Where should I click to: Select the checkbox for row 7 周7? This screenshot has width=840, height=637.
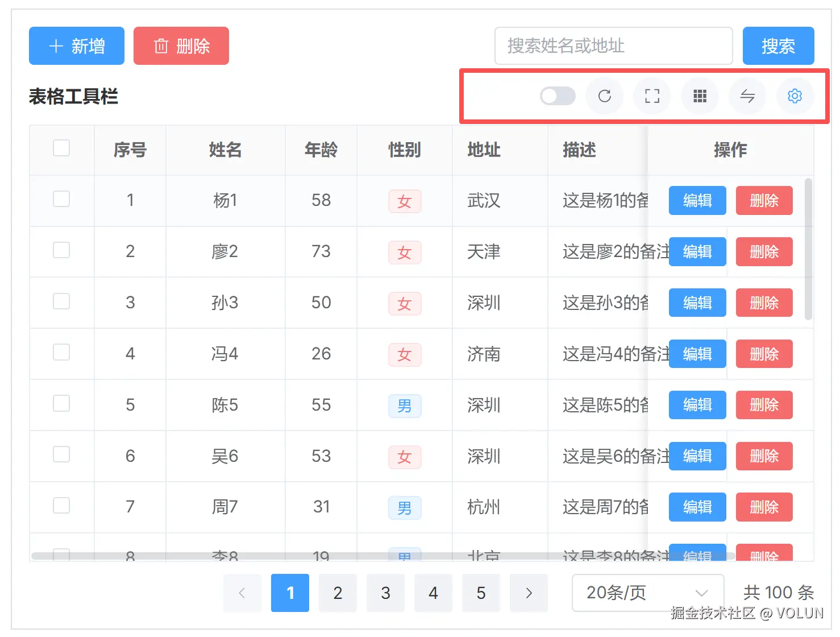61,506
